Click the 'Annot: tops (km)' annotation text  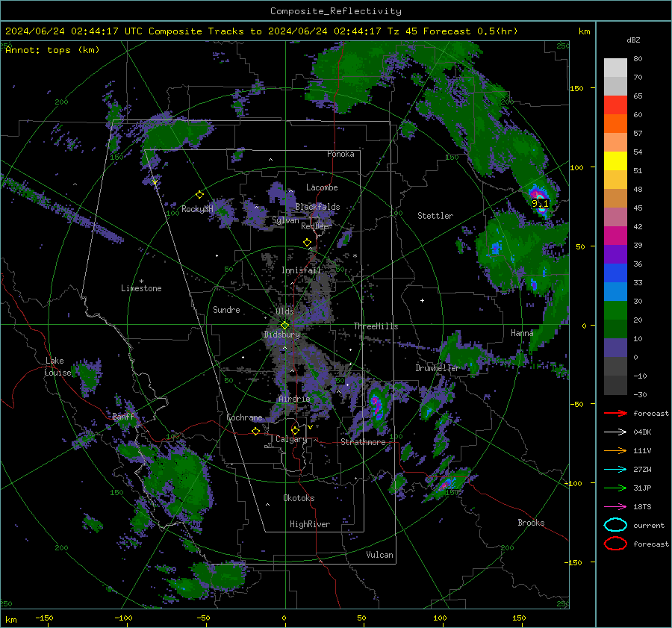coord(52,50)
